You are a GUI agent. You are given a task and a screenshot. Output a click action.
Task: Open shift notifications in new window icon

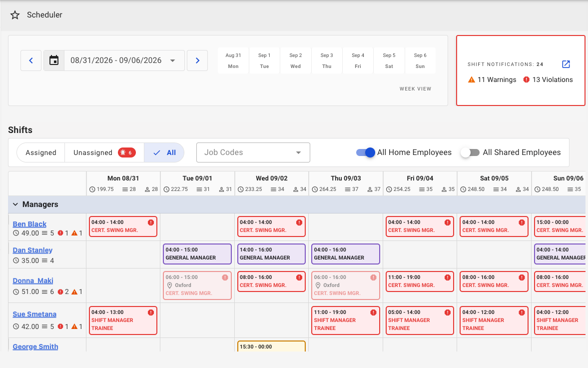(x=566, y=64)
